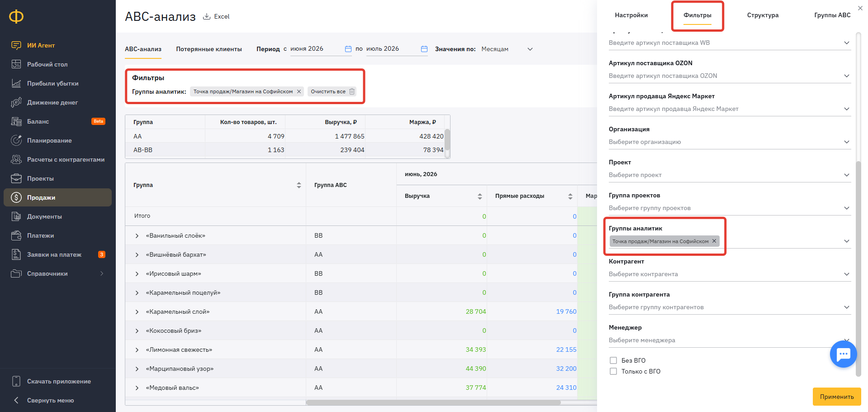Open the Баланс sidebar icon
The height and width of the screenshot is (412, 868).
(16, 121)
